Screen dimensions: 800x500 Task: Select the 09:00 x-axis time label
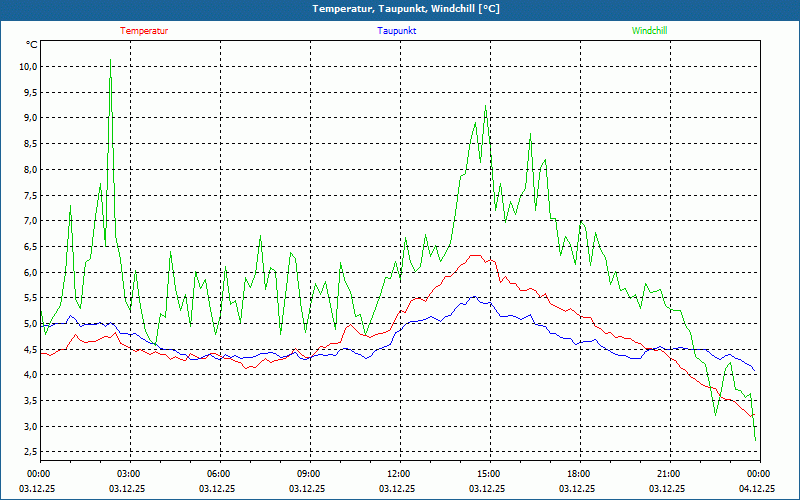pyautogui.click(x=309, y=474)
